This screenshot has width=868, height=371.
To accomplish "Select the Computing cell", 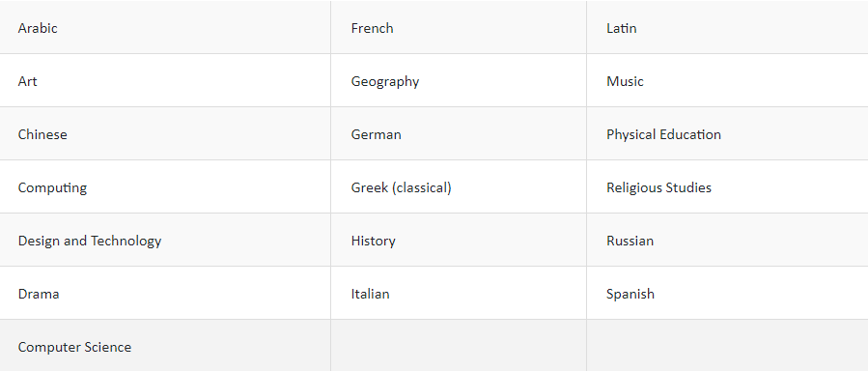I will click(165, 186).
